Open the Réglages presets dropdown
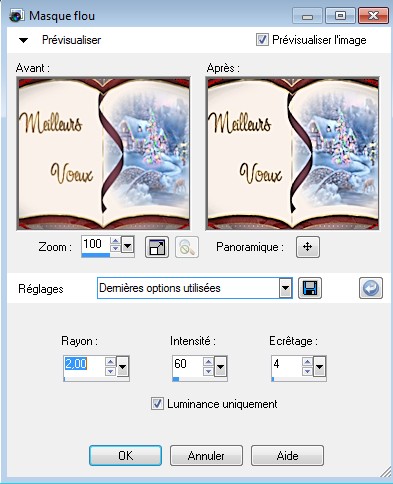The width and height of the screenshot is (393, 484). 285,288
